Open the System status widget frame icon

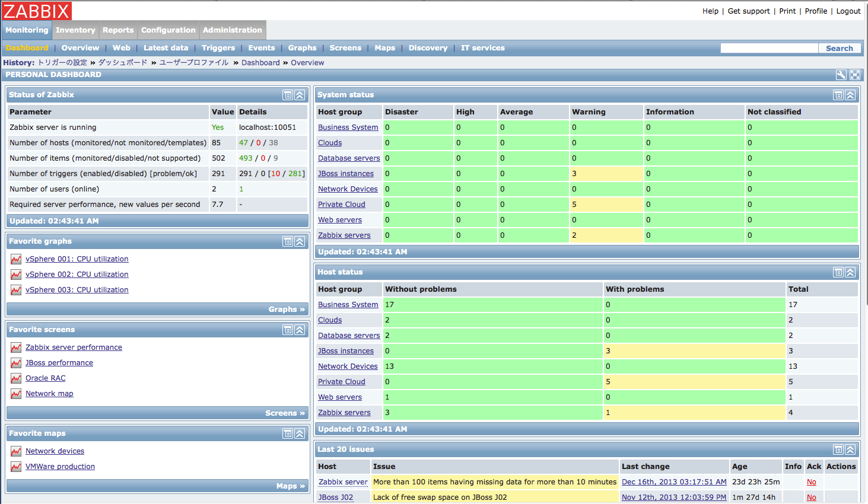[x=838, y=95]
